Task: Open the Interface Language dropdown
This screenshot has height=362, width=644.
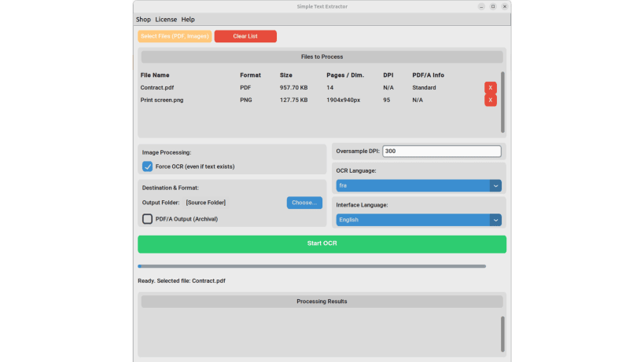Action: point(418,220)
